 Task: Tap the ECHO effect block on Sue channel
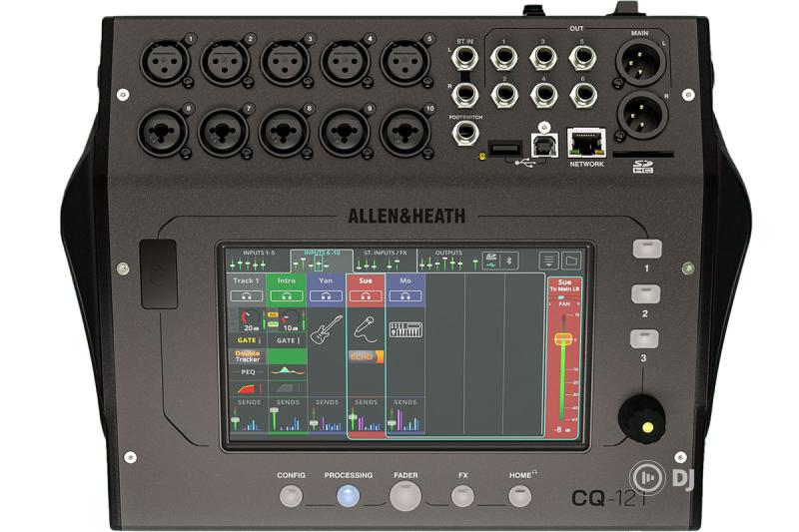(x=366, y=357)
